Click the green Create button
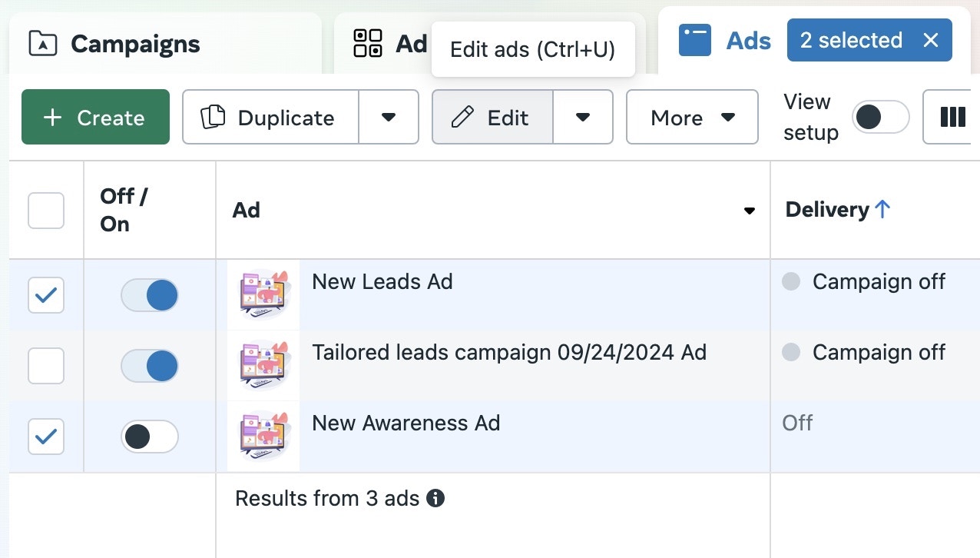Viewport: 980px width, 558px height. (94, 117)
